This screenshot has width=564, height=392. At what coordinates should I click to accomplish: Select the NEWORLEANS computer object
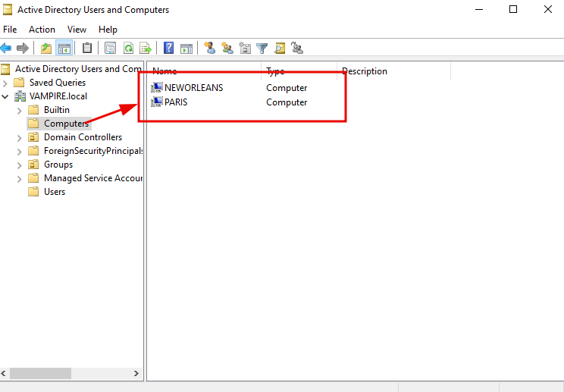(x=193, y=88)
